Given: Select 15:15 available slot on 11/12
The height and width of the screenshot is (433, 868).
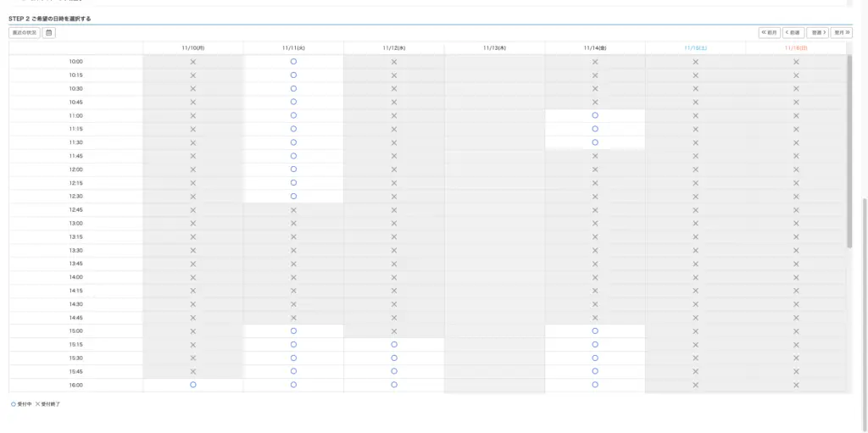Looking at the screenshot, I should point(394,345).
